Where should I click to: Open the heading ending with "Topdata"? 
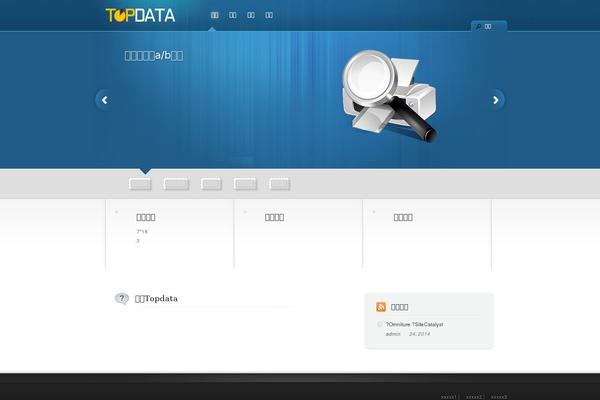[157, 299]
